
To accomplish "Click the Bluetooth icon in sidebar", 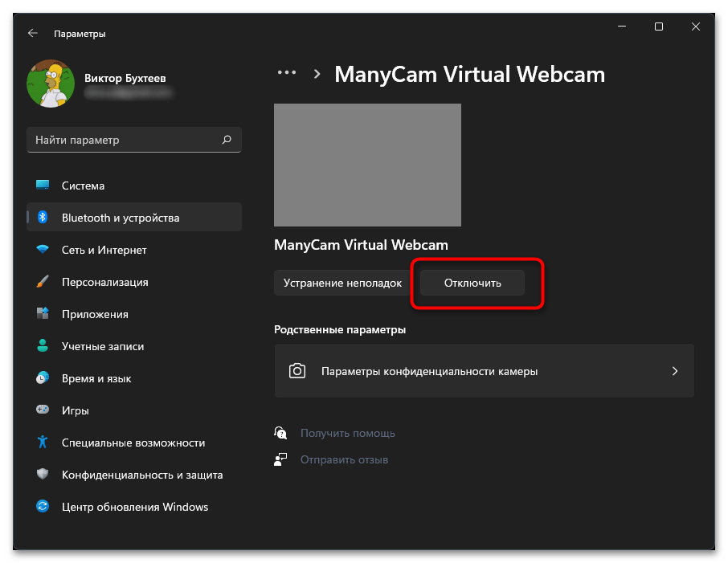I will click(x=43, y=218).
